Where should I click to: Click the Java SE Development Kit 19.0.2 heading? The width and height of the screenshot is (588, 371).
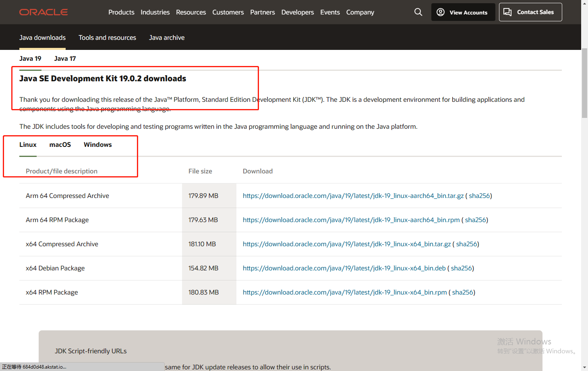pos(103,78)
